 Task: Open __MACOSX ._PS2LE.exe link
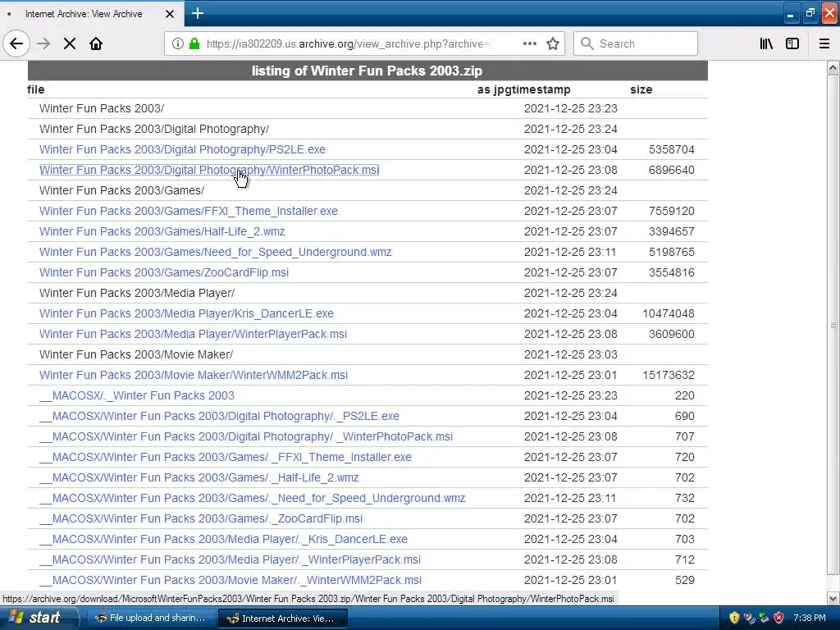point(219,416)
